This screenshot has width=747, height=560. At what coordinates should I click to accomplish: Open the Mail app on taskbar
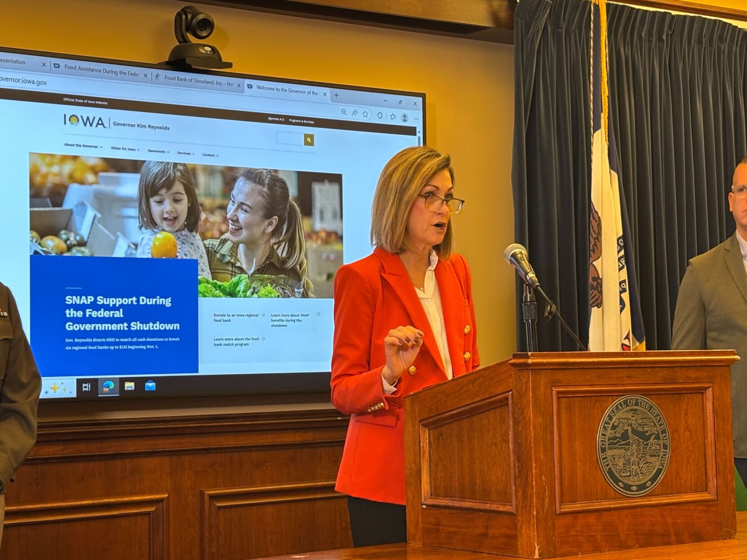pyautogui.click(x=150, y=386)
